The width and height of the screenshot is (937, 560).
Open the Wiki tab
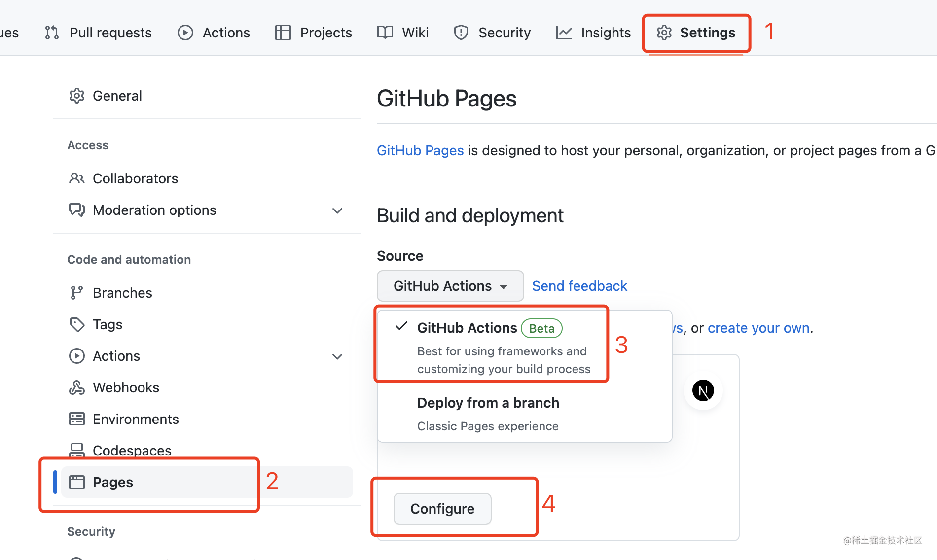(403, 33)
